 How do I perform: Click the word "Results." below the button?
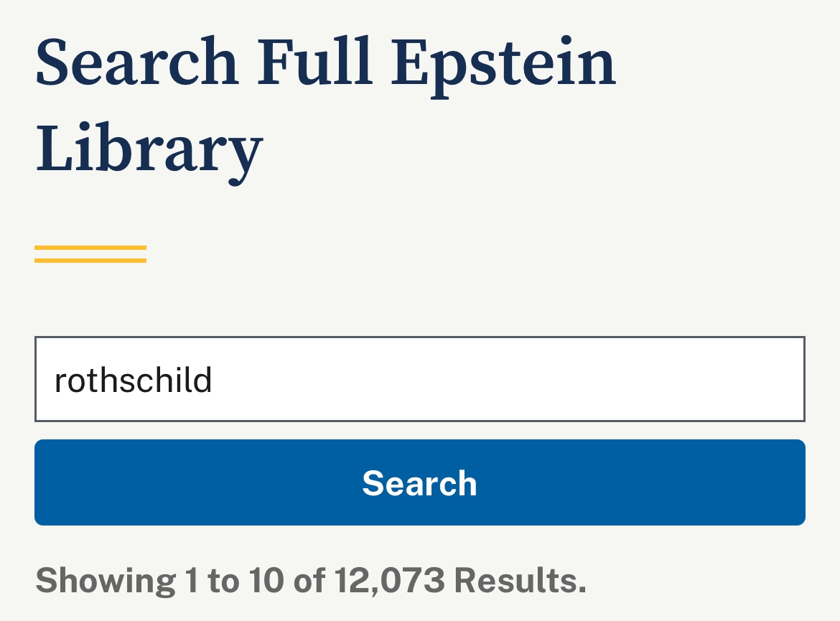coord(521,580)
